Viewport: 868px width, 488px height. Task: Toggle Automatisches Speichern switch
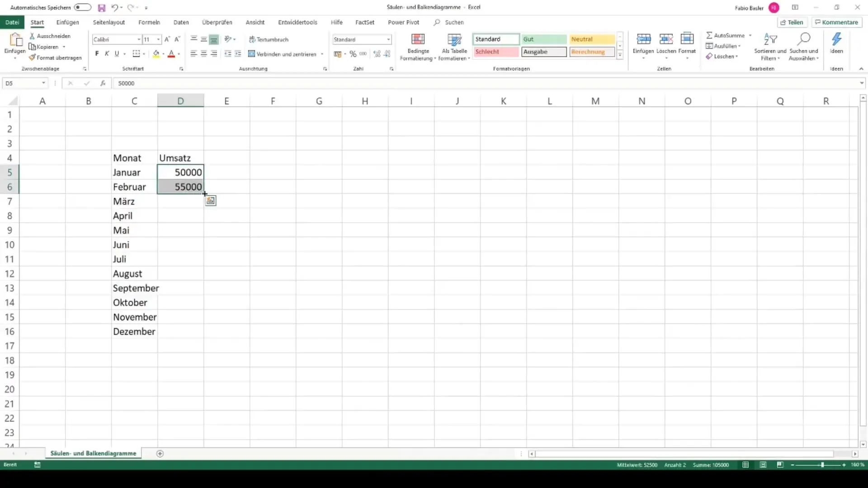point(83,7)
